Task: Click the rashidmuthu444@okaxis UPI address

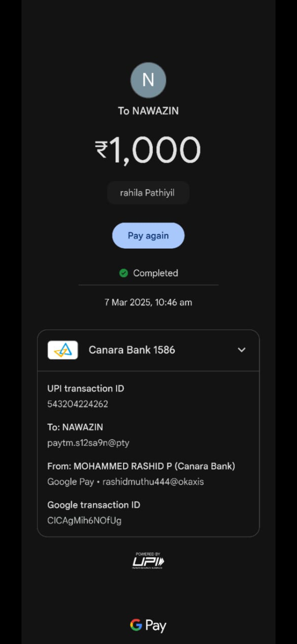Action: (153, 482)
